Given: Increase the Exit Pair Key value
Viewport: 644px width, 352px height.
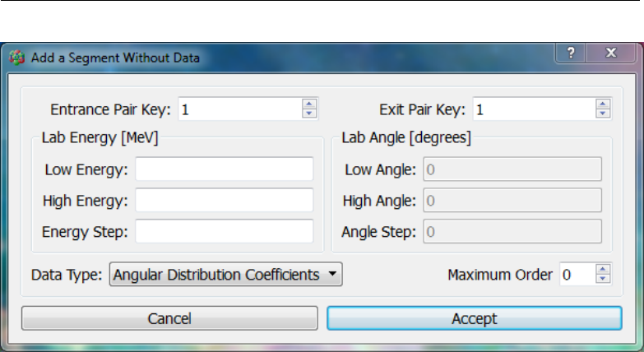Looking at the screenshot, I should (x=603, y=104).
